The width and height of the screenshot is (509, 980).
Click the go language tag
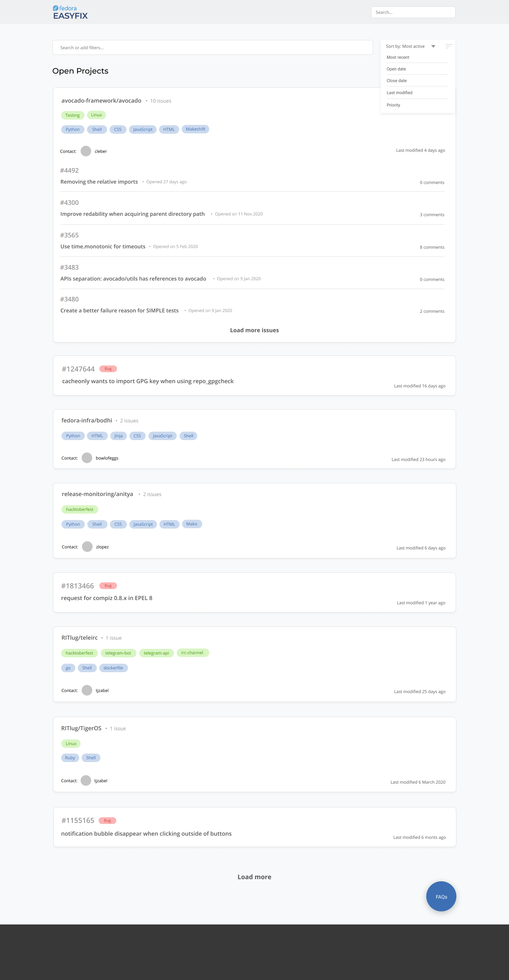point(68,668)
